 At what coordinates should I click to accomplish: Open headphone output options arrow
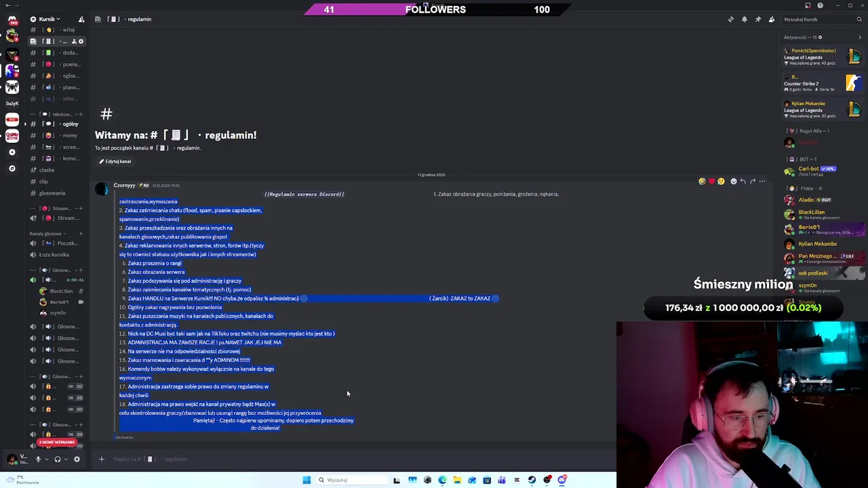pos(66,459)
